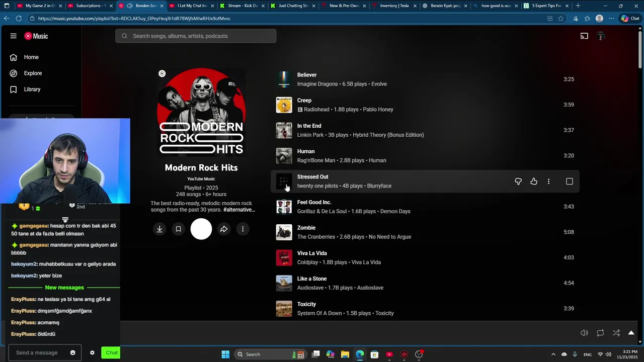Click the song title Zombie
644x362 pixels.
tap(306, 228)
